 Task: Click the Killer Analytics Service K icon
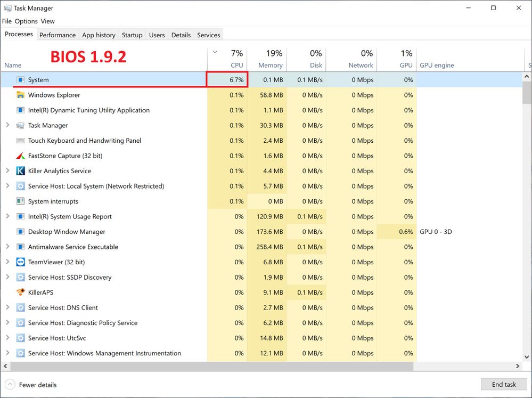click(x=20, y=171)
